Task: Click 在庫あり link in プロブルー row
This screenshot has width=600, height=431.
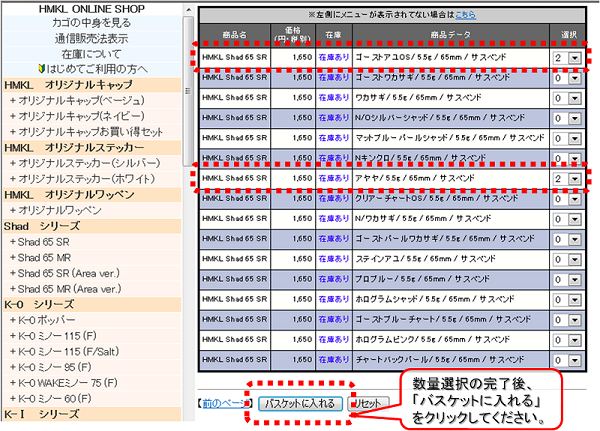Action: coord(334,279)
